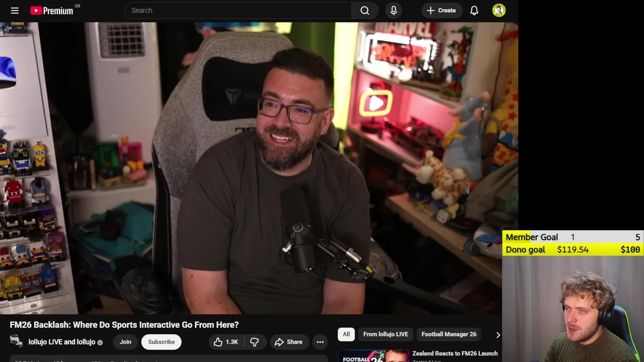
Task: Subscribe to the channel
Action: click(161, 342)
